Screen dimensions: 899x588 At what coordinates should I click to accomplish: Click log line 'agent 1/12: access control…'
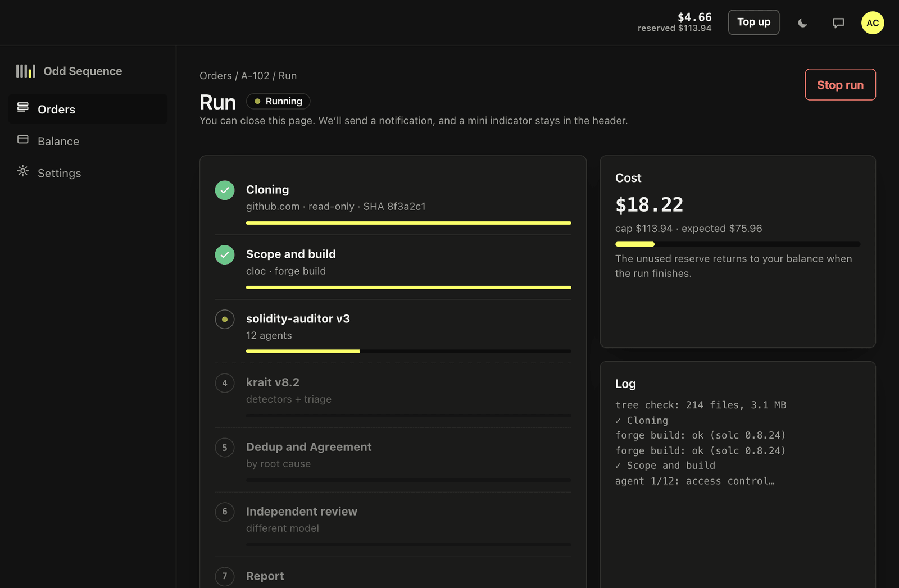click(695, 481)
